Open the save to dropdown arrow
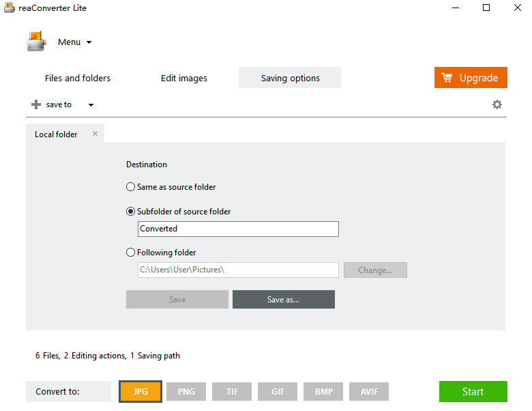The width and height of the screenshot is (532, 411). [91, 105]
